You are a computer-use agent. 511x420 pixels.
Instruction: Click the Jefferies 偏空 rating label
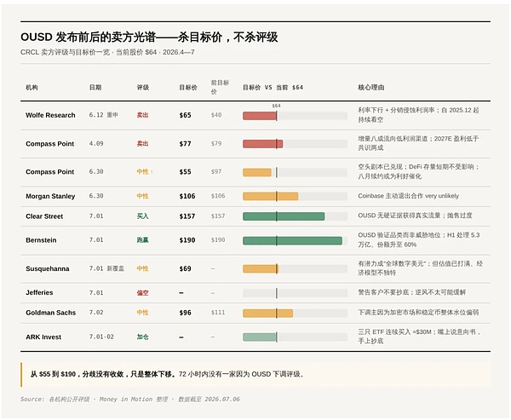click(x=142, y=293)
